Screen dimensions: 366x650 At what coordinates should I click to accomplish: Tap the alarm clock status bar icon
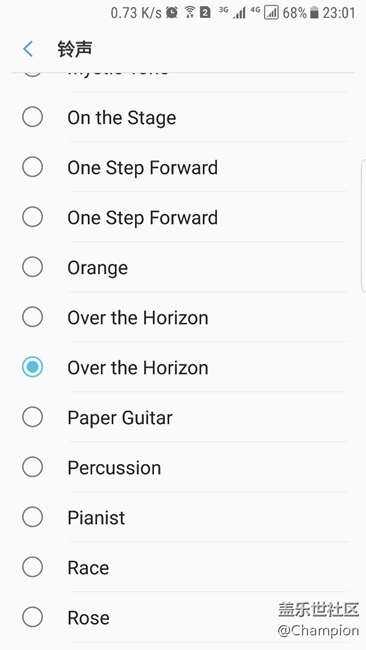click(x=172, y=13)
